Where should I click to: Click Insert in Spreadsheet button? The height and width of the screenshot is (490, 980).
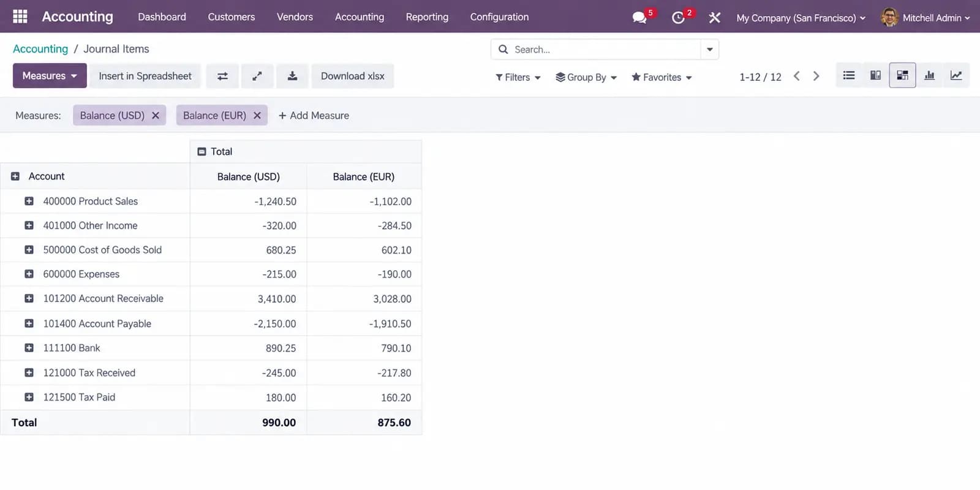[x=145, y=76]
